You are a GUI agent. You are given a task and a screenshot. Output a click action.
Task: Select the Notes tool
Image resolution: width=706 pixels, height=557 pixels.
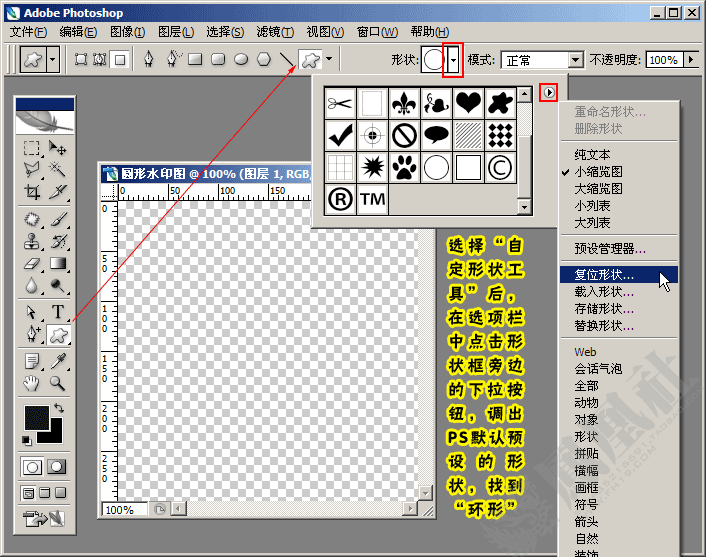32,361
